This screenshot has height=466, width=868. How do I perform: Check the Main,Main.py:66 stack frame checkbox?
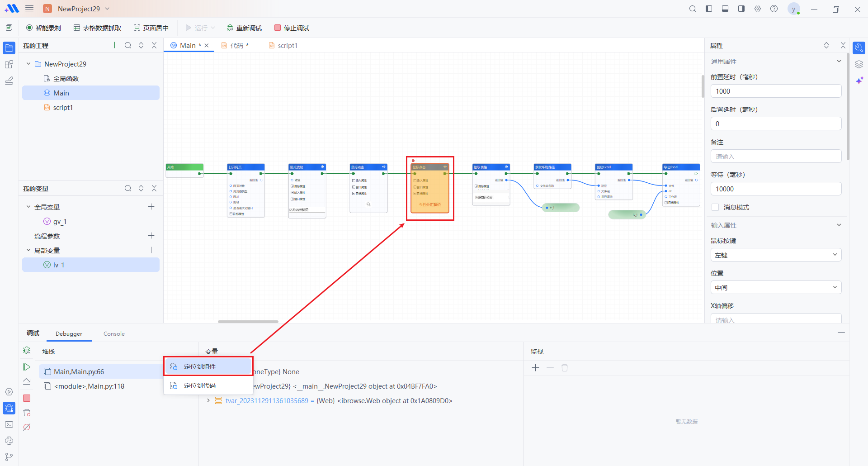(x=47, y=372)
